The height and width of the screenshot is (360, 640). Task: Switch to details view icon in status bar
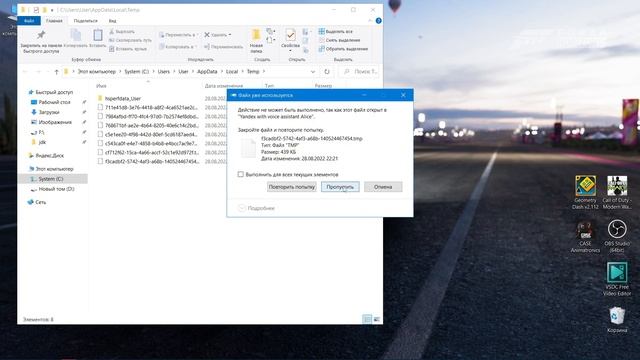pyautogui.click(x=367, y=319)
